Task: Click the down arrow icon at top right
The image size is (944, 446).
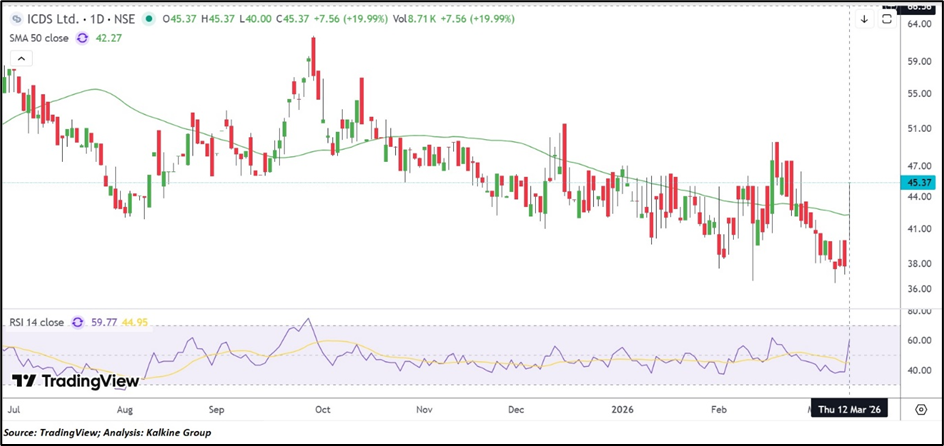Action: coord(864,19)
